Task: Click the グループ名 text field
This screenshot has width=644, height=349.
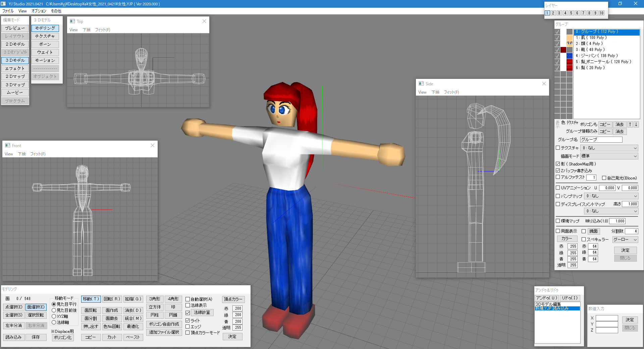Action: click(601, 140)
